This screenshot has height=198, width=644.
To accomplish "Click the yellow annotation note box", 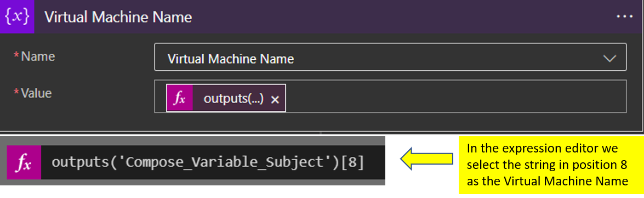I will pos(551,165).
